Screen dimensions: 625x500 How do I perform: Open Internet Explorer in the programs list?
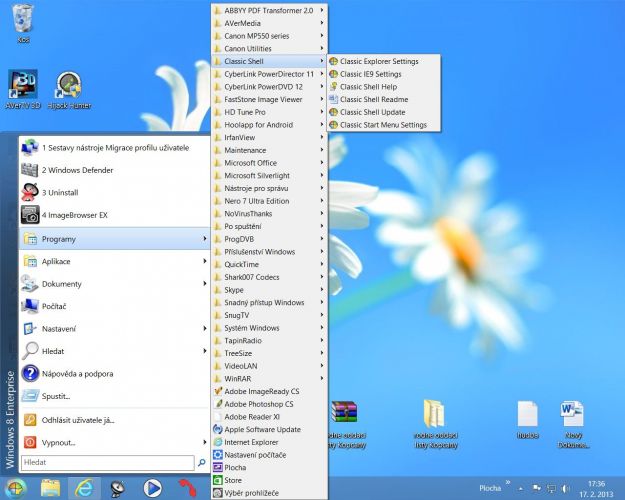pos(269,443)
